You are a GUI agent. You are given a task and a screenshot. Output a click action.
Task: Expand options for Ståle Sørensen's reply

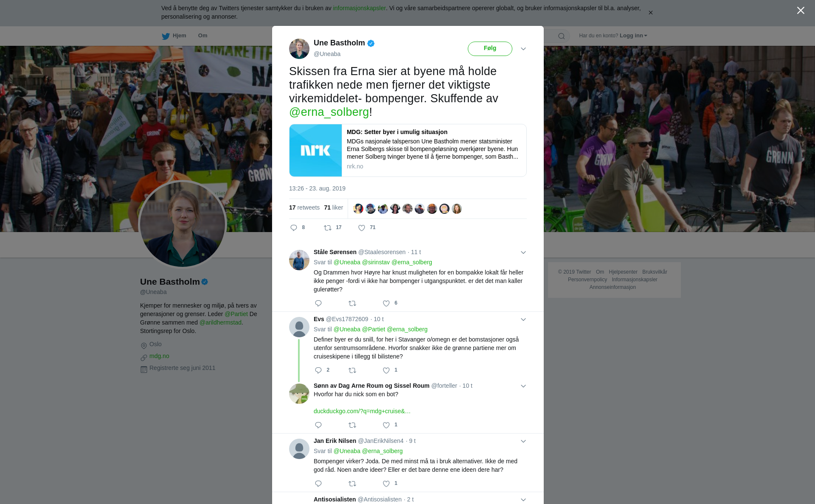[523, 252]
